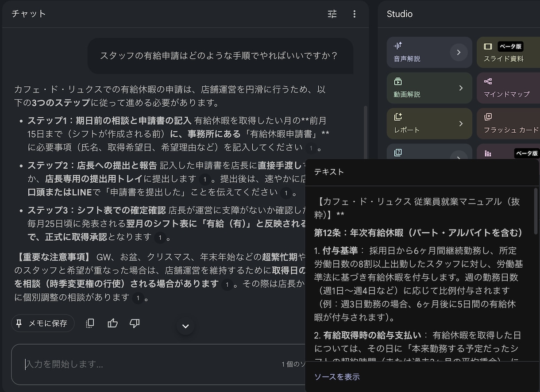Click the チャット panel heading
540x392 pixels.
point(29,14)
